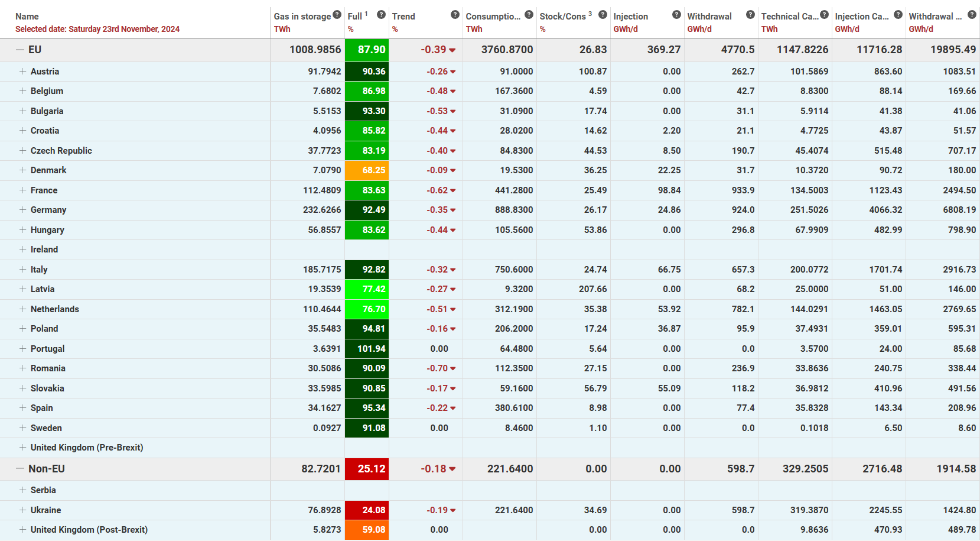Click the help icon next to Technical Capacity header
The height and width of the screenshot is (541, 980).
coord(824,15)
